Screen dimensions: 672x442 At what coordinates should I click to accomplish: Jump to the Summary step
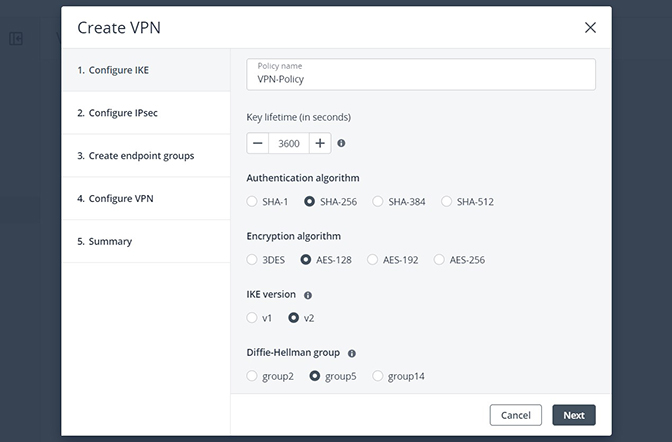(x=146, y=241)
